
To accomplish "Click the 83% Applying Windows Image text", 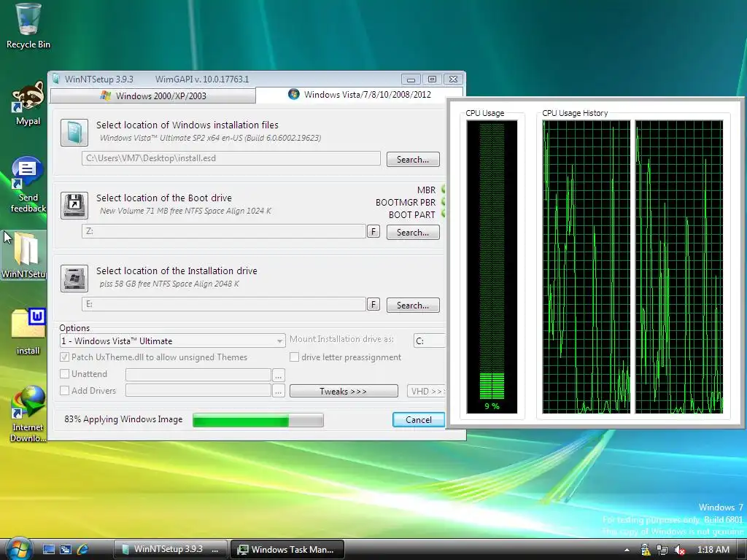I will coord(123,419).
